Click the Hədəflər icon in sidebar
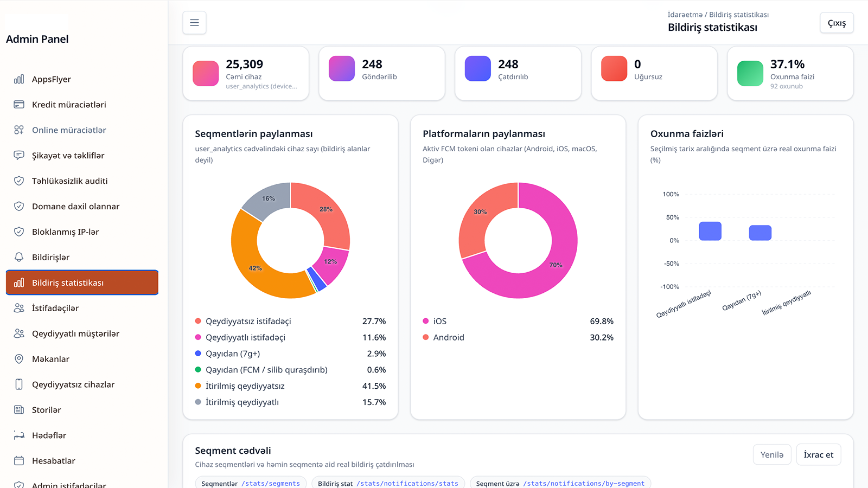This screenshot has width=868, height=488. 19,436
